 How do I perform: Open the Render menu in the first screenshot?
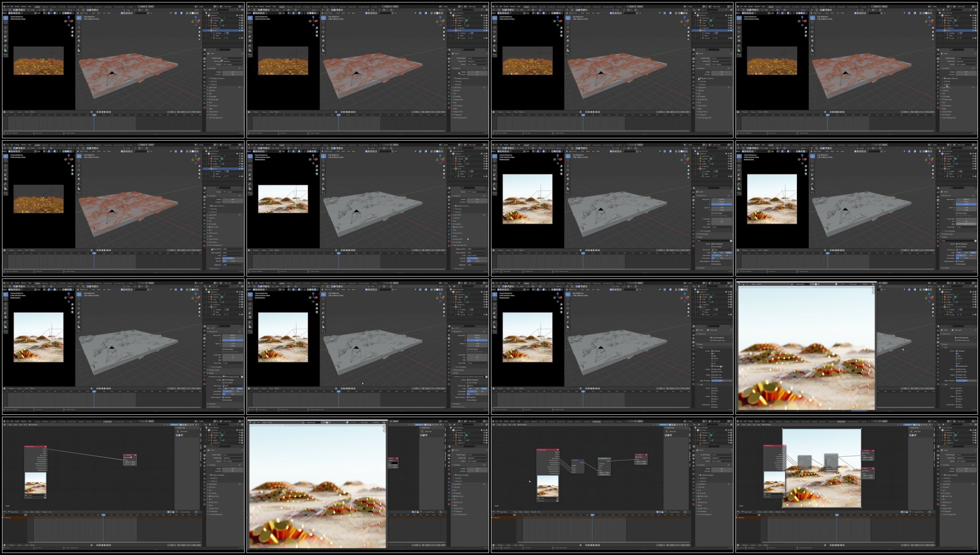coord(17,6)
